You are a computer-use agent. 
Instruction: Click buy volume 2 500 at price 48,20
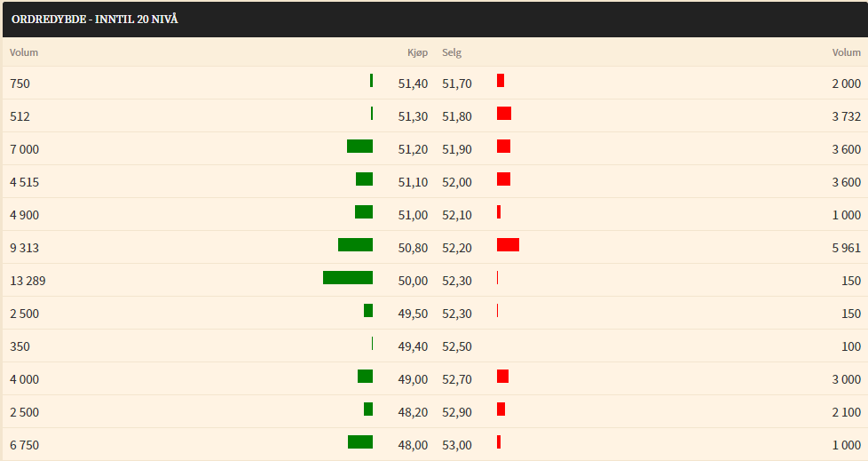click(24, 412)
